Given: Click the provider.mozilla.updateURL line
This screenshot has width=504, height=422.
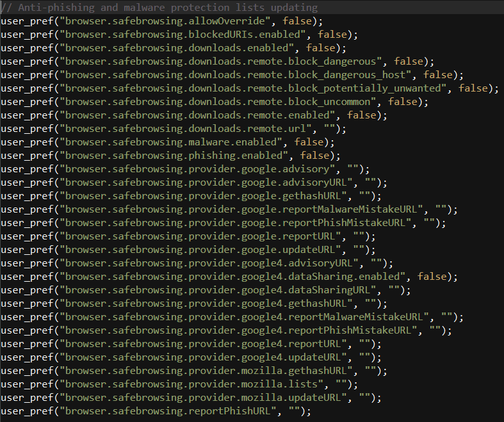Looking at the screenshot, I should click(x=191, y=398).
